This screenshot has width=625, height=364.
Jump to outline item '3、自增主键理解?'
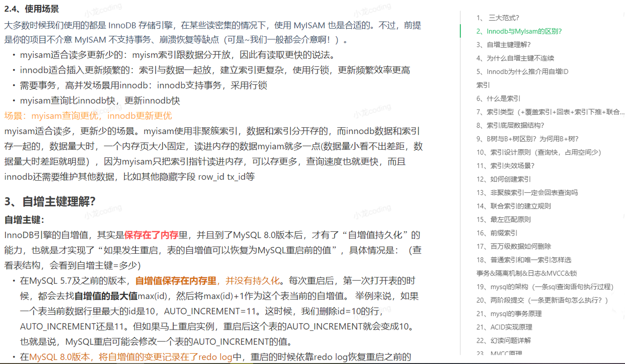pyautogui.click(x=503, y=45)
